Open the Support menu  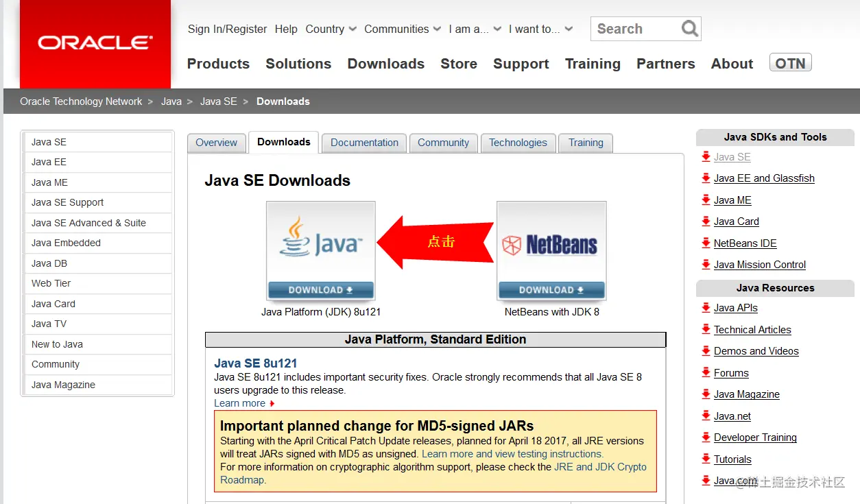click(x=521, y=64)
